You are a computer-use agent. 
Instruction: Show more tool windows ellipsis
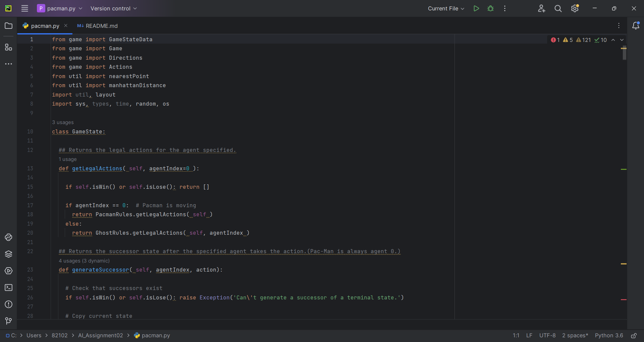tap(9, 64)
